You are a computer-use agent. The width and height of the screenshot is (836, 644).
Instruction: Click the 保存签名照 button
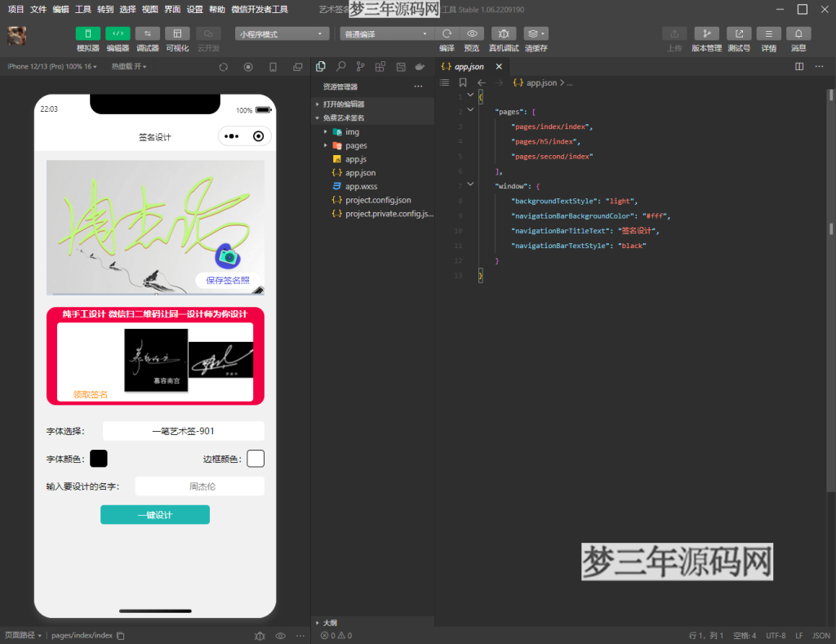[228, 280]
